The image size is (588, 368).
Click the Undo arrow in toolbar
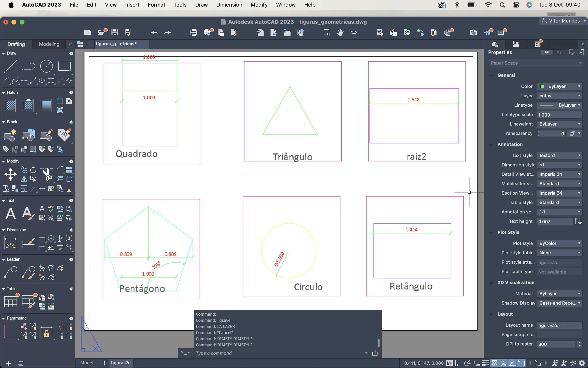(154, 32)
